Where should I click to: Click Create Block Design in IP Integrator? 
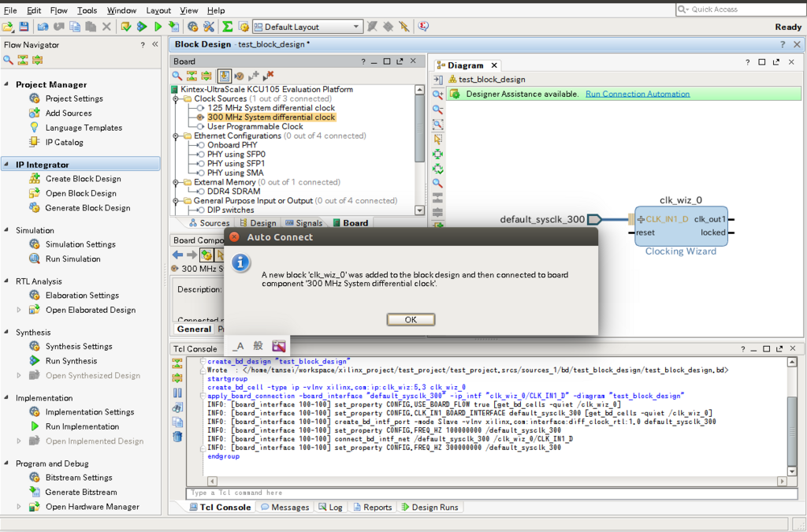[x=83, y=179]
